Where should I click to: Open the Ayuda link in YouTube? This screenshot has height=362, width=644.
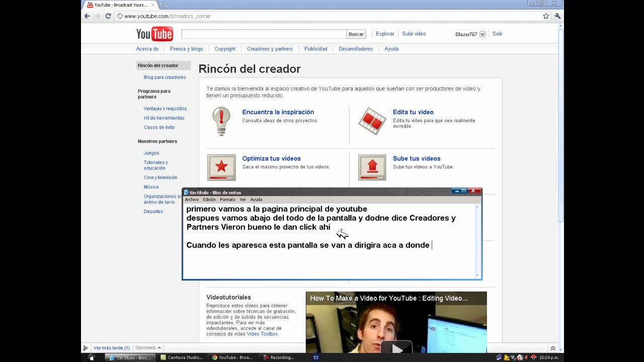click(x=391, y=49)
